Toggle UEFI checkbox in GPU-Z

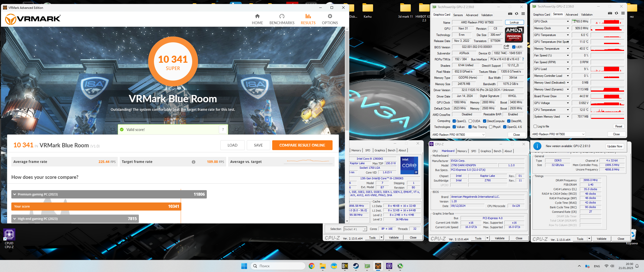(514, 47)
